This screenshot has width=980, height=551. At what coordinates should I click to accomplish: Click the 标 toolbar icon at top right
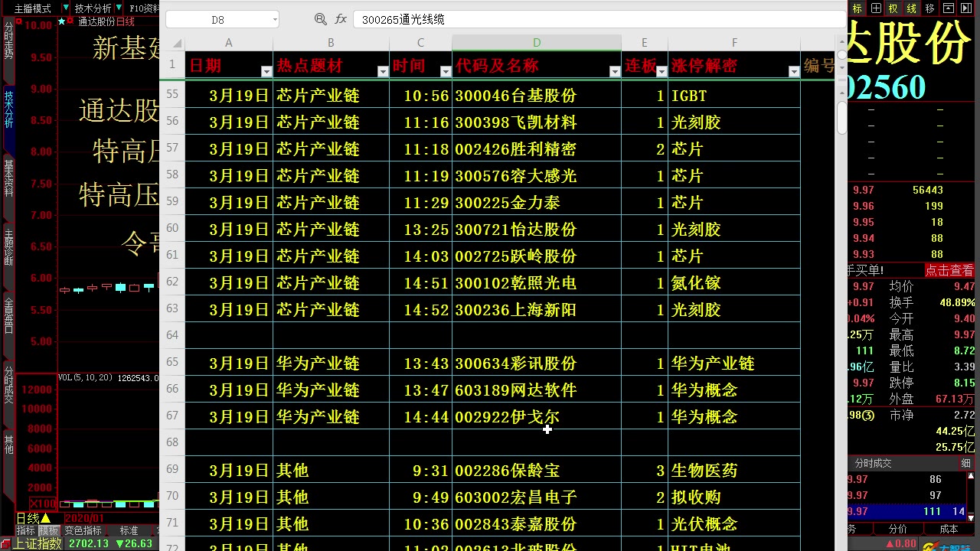[x=857, y=8]
